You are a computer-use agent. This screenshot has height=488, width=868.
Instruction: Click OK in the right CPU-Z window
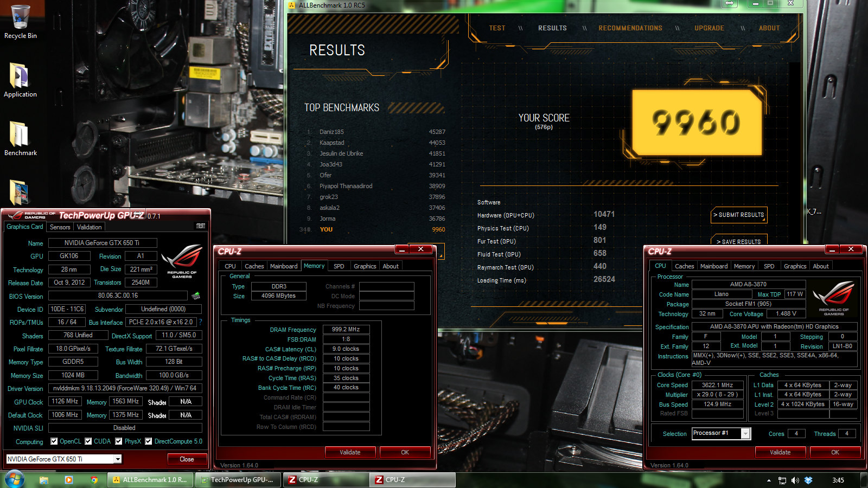coord(835,452)
